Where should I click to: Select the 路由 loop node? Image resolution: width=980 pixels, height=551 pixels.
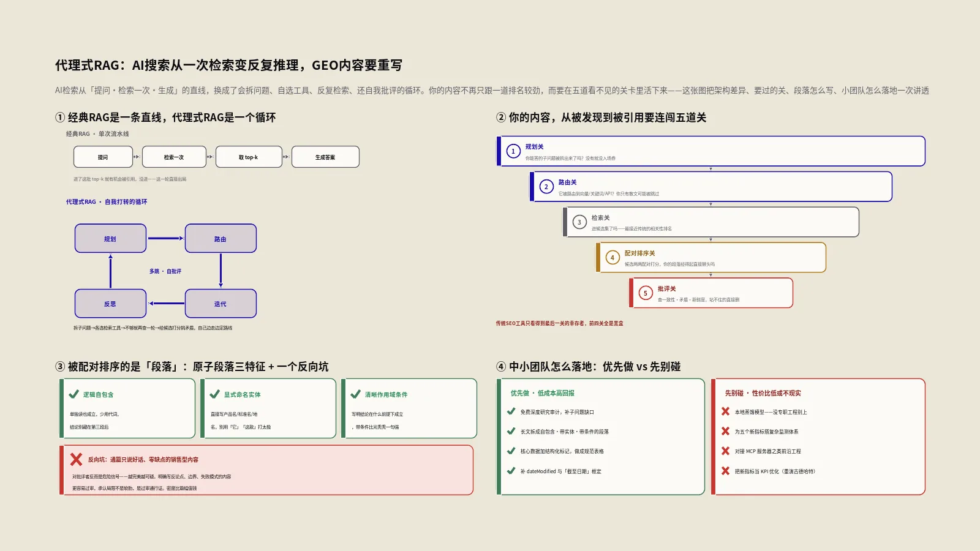tap(221, 238)
